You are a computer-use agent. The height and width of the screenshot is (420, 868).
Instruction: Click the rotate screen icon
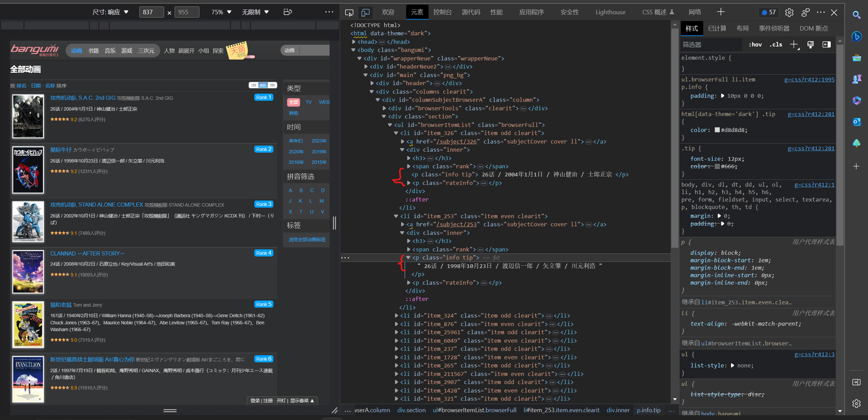click(288, 12)
